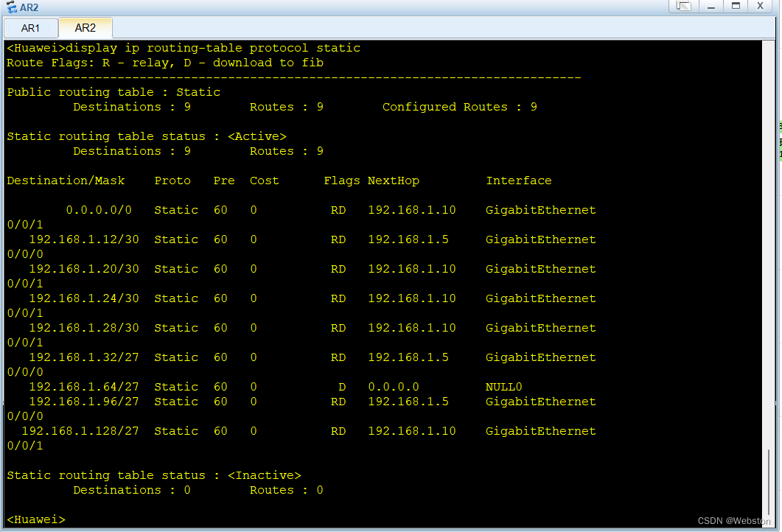Click next hop 0.0.0.0 value
This screenshot has width=782, height=532.
(x=394, y=386)
